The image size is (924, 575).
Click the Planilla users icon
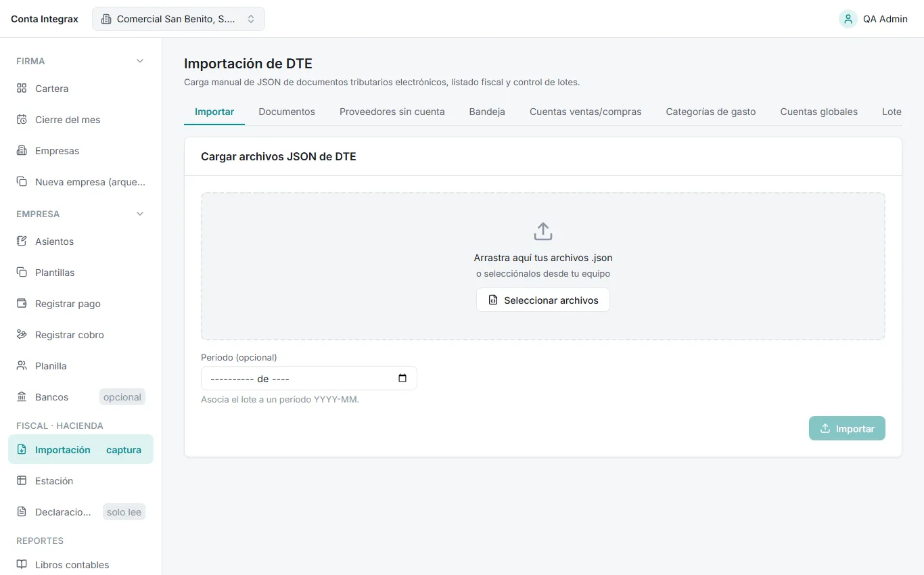pyautogui.click(x=22, y=366)
